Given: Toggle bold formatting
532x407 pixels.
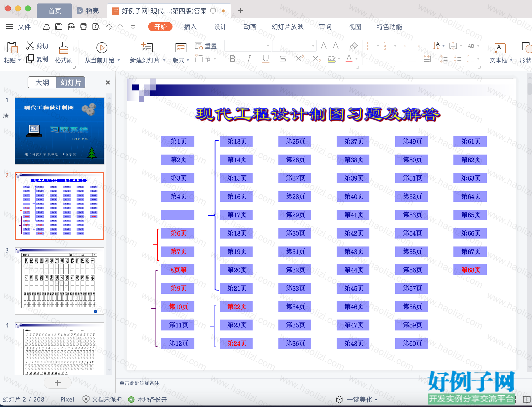Looking at the screenshot, I should pos(232,59).
